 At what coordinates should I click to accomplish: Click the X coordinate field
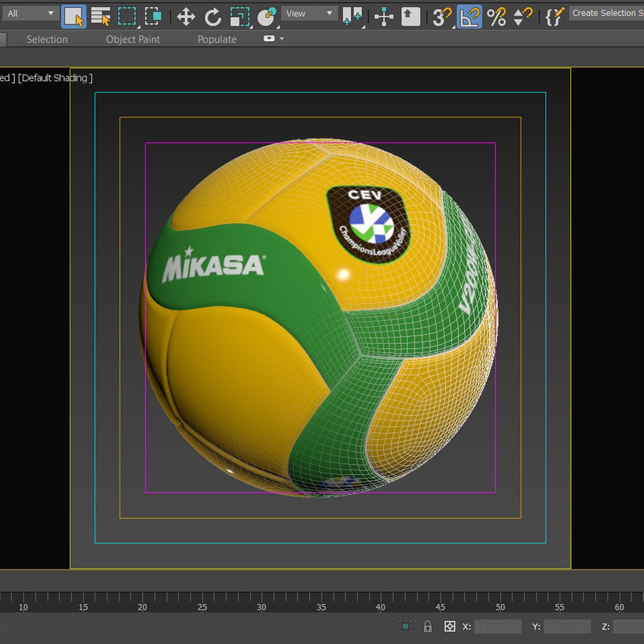498,627
